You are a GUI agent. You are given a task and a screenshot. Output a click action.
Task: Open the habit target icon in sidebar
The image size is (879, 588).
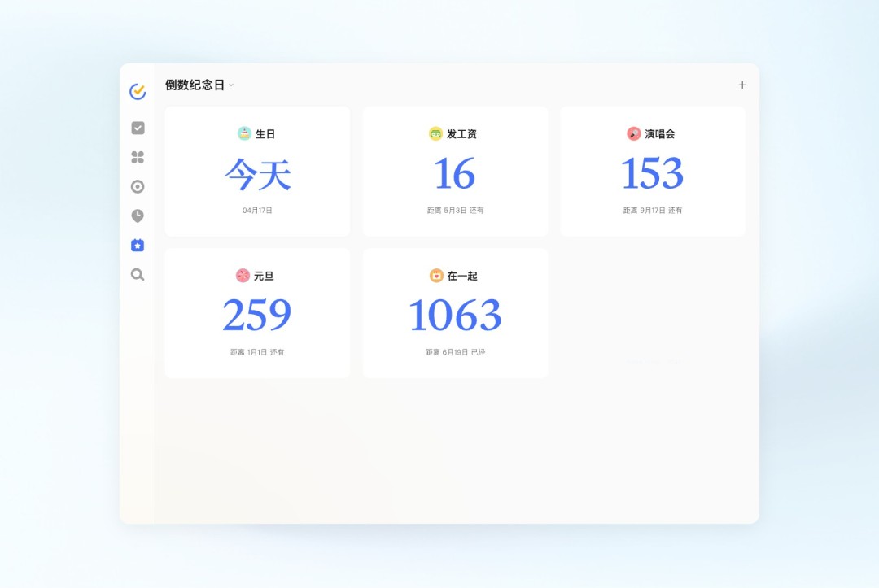tap(137, 186)
